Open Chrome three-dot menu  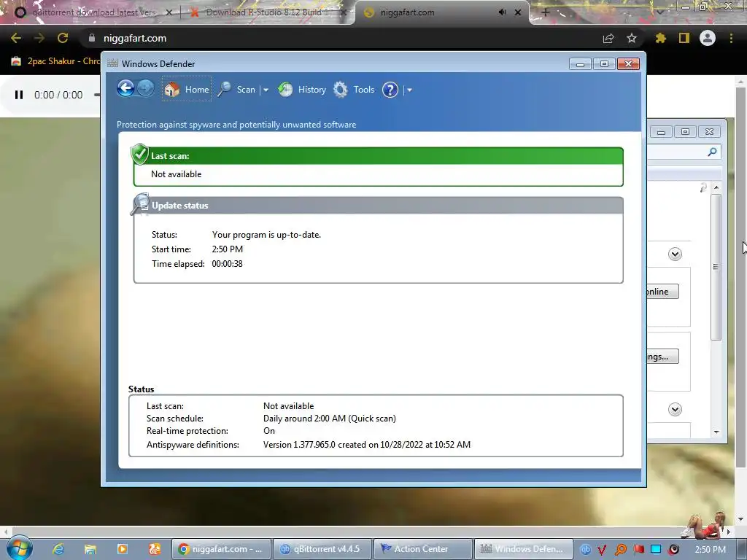(x=731, y=38)
